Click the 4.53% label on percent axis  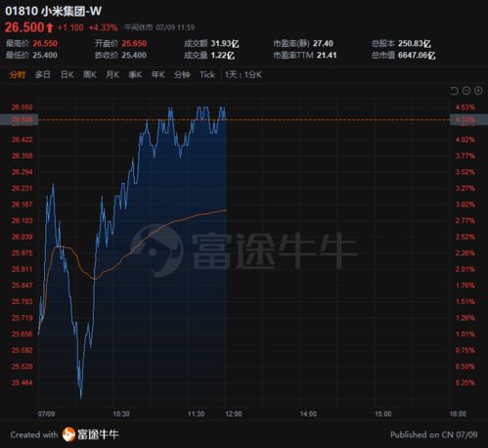point(466,108)
